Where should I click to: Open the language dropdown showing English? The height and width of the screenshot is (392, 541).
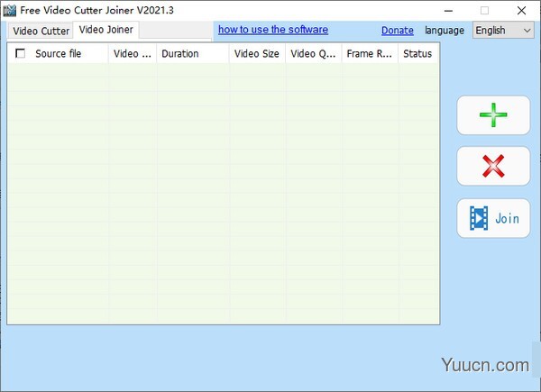click(x=503, y=31)
